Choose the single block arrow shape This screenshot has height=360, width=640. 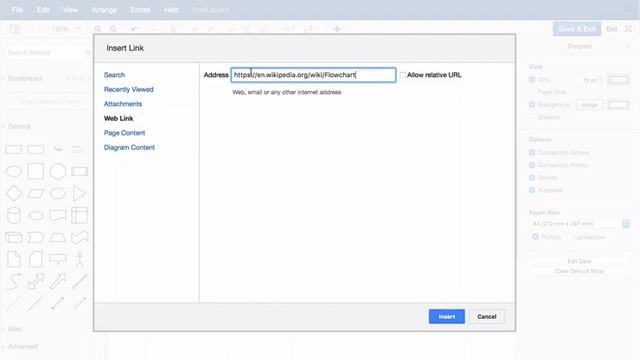pyautogui.click(x=58, y=281)
